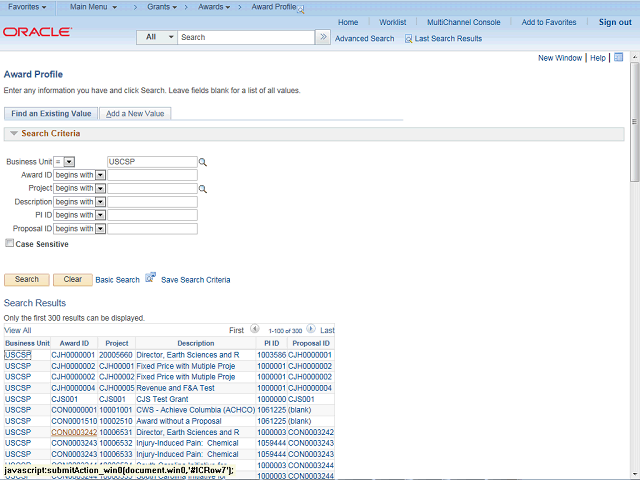Click the Sign out link
640x480 pixels.
tap(615, 22)
